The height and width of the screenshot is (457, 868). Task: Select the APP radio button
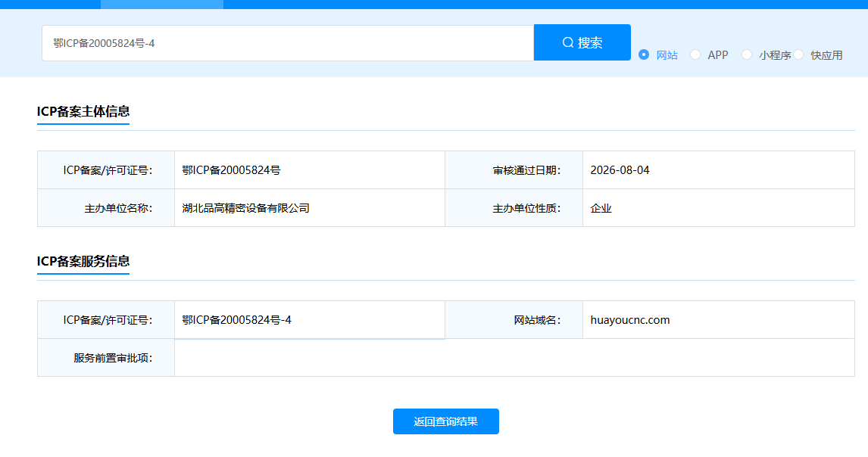coord(695,54)
